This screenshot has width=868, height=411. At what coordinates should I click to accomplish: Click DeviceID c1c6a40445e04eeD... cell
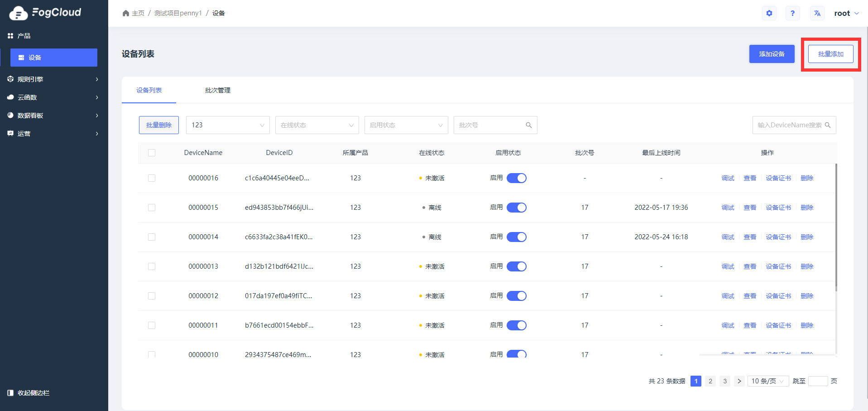(x=277, y=178)
